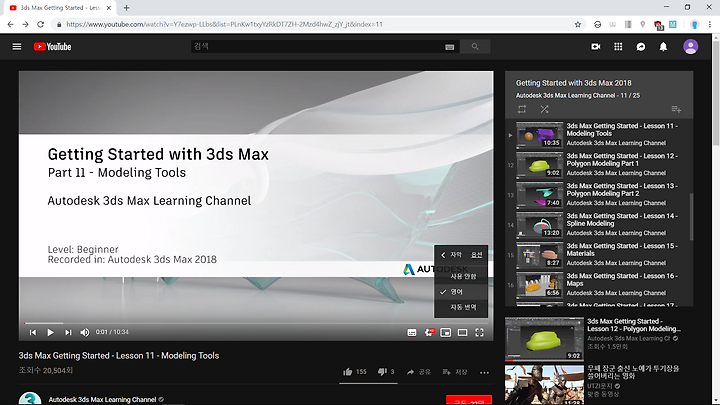Select the 3ds Max Getting Started tab
The image size is (720, 405).
click(60, 8)
